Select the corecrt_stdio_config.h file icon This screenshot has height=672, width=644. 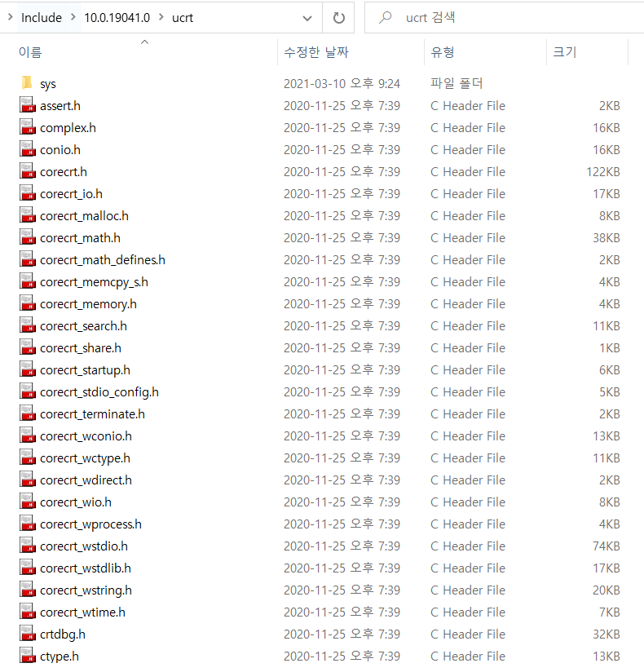28,391
